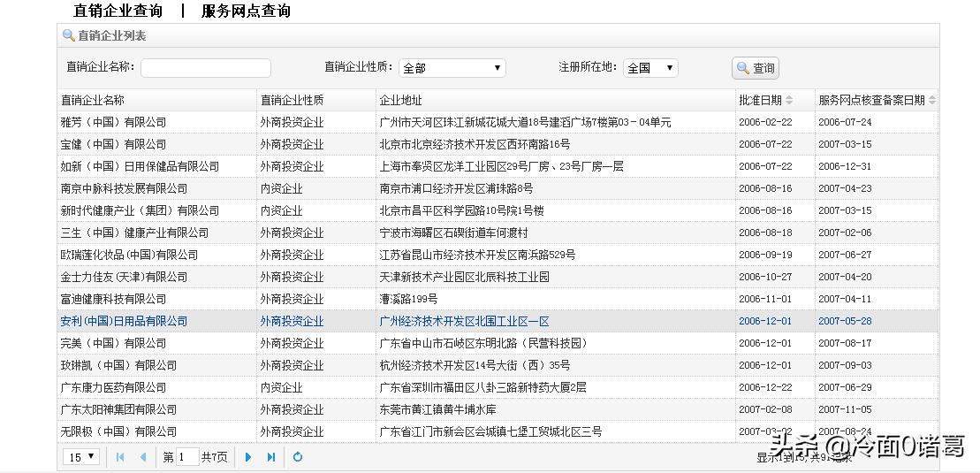Select 富迪健康科技有限公司 row
Viewport: 980px width, 473px height.
tap(498, 299)
